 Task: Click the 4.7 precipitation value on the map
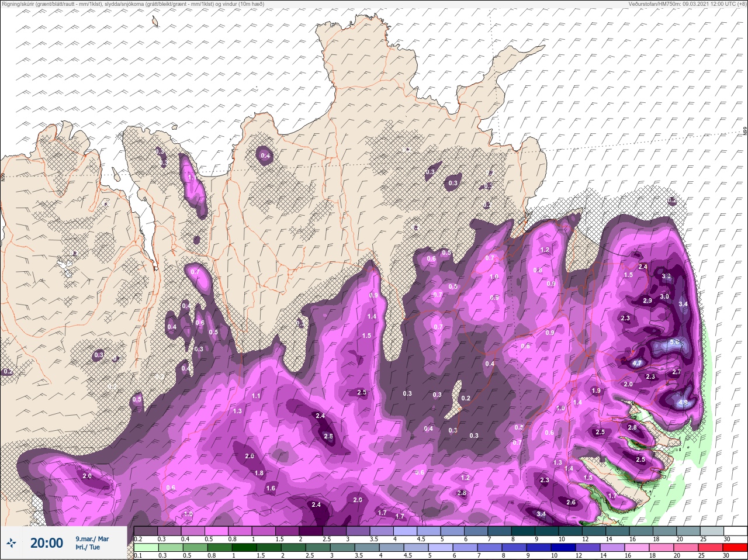point(638,363)
